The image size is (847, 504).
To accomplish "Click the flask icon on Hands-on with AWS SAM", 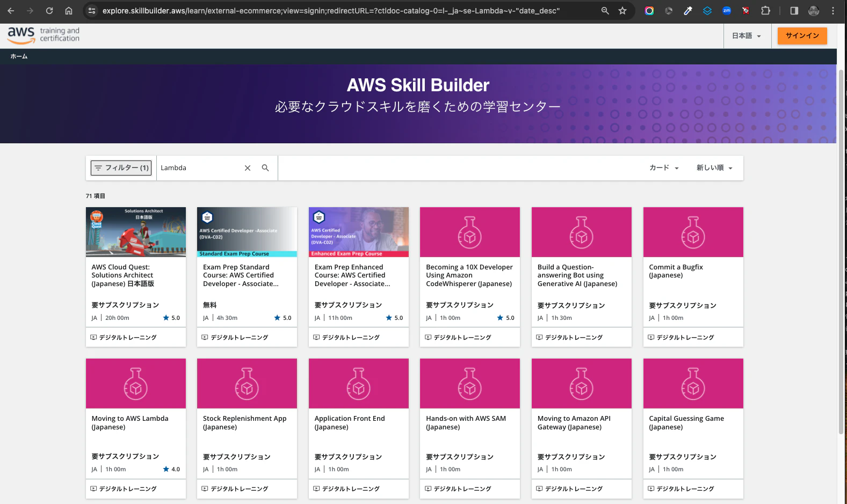I will click(470, 384).
